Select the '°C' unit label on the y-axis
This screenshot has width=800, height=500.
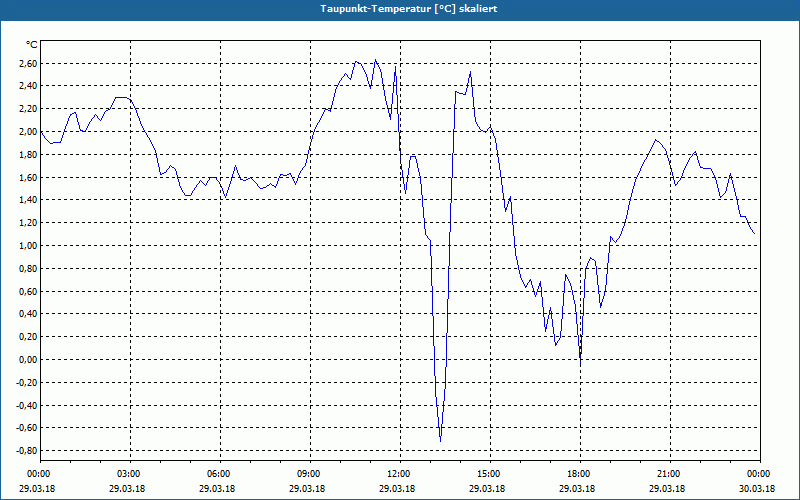pos(32,45)
